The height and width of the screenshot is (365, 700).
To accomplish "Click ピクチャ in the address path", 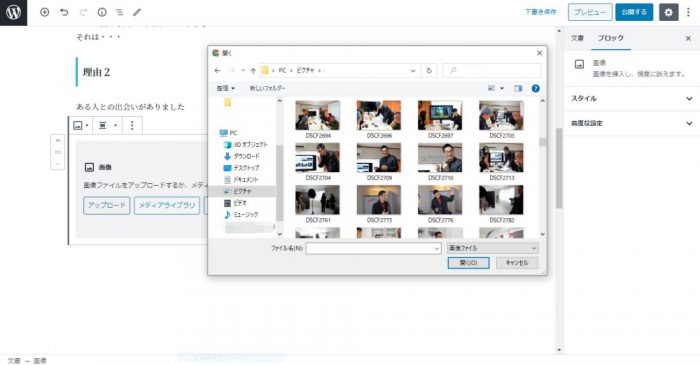I will click(305, 71).
